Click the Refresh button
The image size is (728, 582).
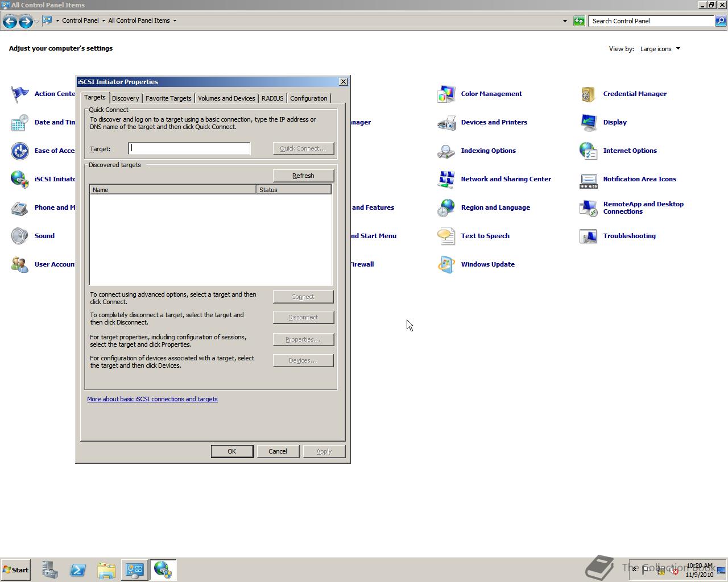point(303,176)
